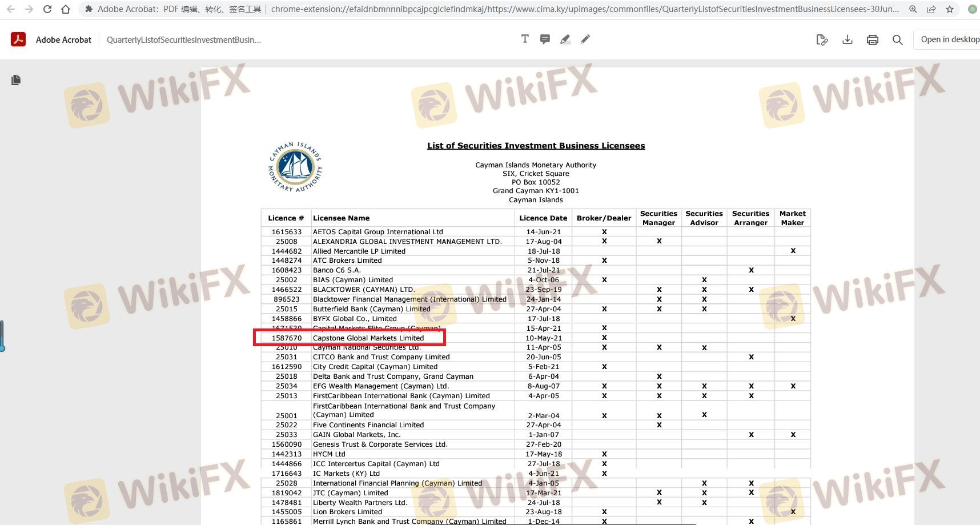Select the Add Text tool

(525, 39)
